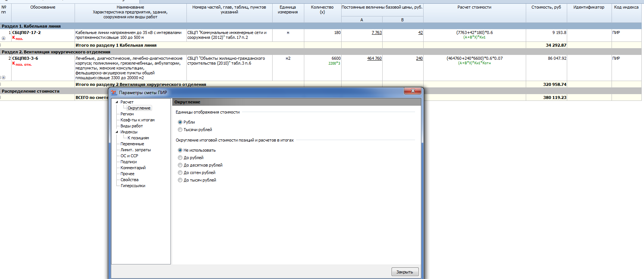The image size is (644, 279).
Task: Go to Коэф-ты к итогам section
Action: (137, 120)
